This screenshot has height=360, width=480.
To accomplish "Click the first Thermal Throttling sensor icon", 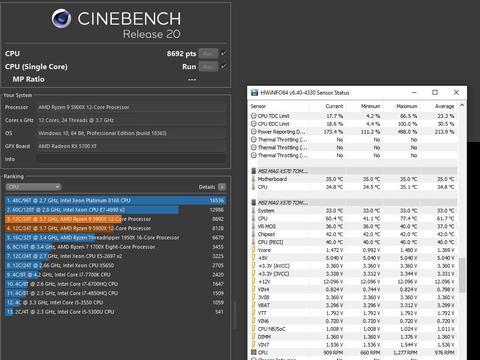I will [x=254, y=140].
